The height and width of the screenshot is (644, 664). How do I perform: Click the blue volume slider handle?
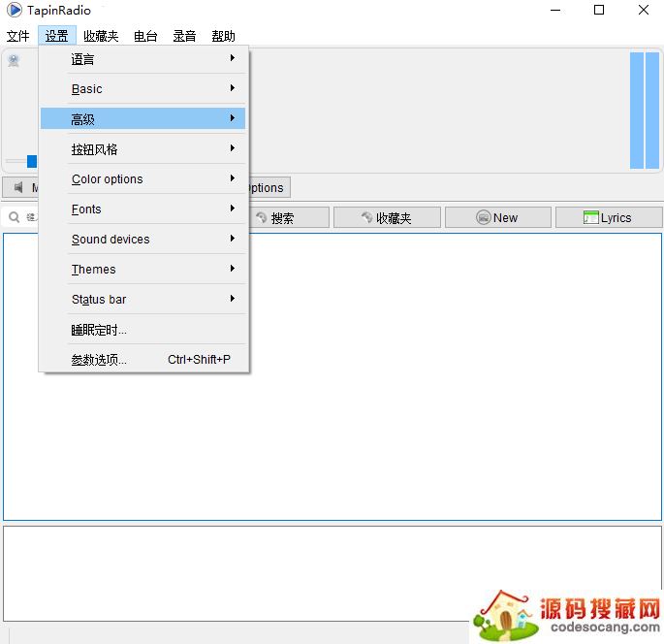click(x=31, y=161)
